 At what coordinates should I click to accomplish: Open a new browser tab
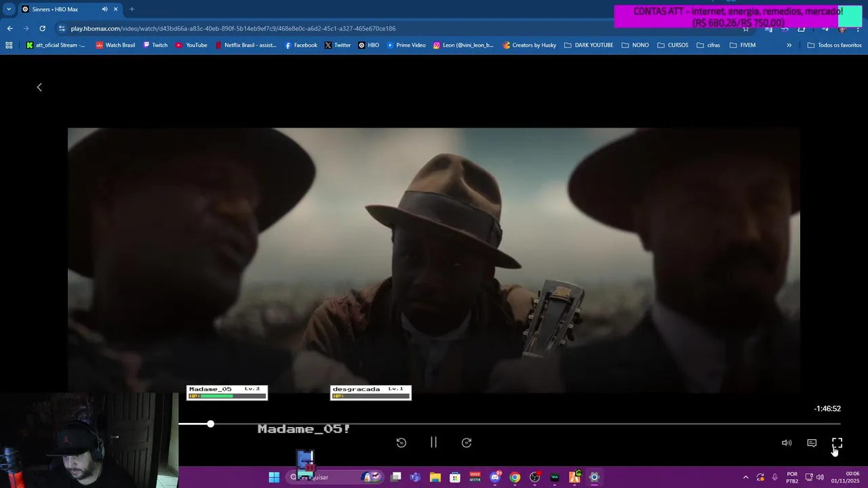coord(132,9)
